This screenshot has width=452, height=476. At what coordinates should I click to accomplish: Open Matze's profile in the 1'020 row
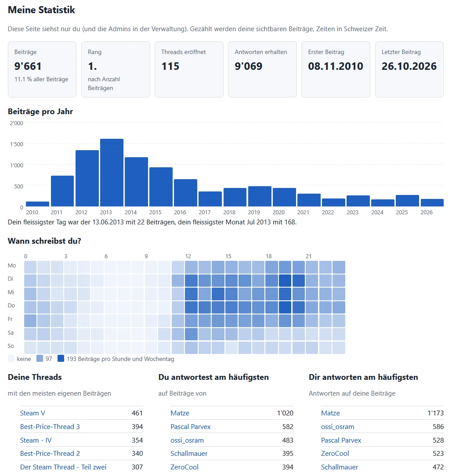click(x=180, y=413)
